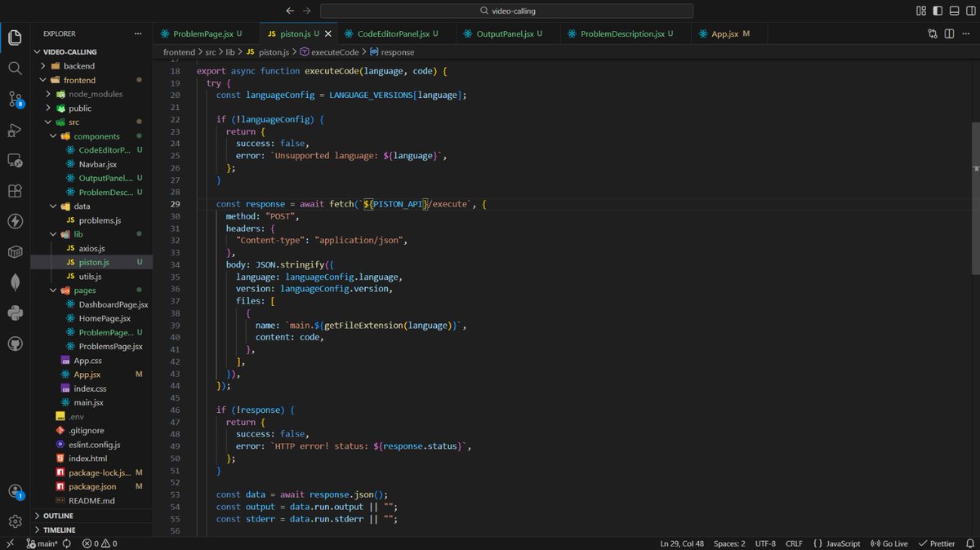Switch to the CodeEditorPanel.jsx tab

399,34
